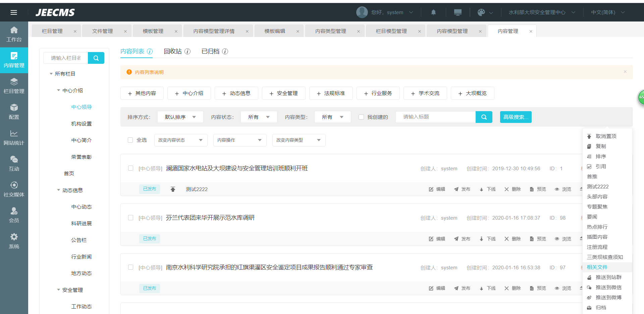Click the monitor screen icon in header
Viewport: 644px width, 314px height.
pyautogui.click(x=458, y=12)
